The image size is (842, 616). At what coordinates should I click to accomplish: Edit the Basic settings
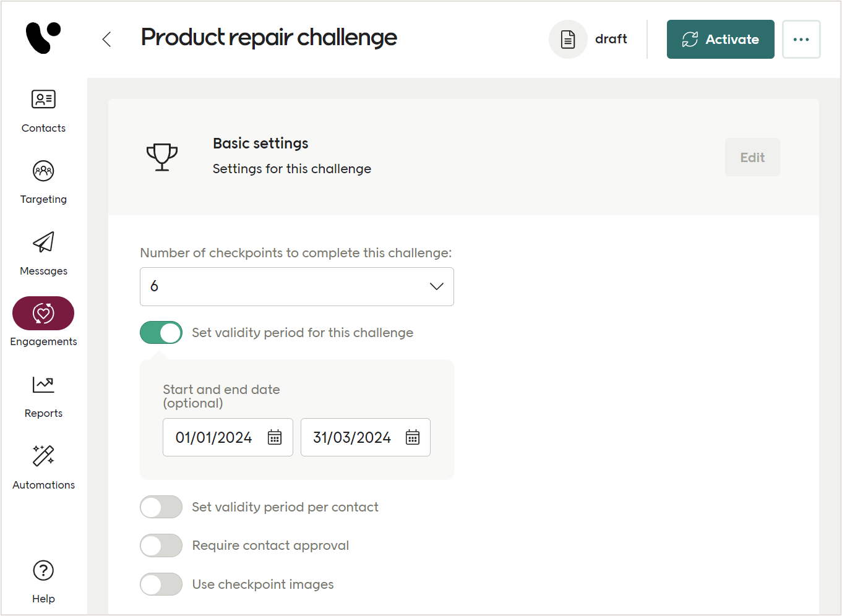pos(752,157)
